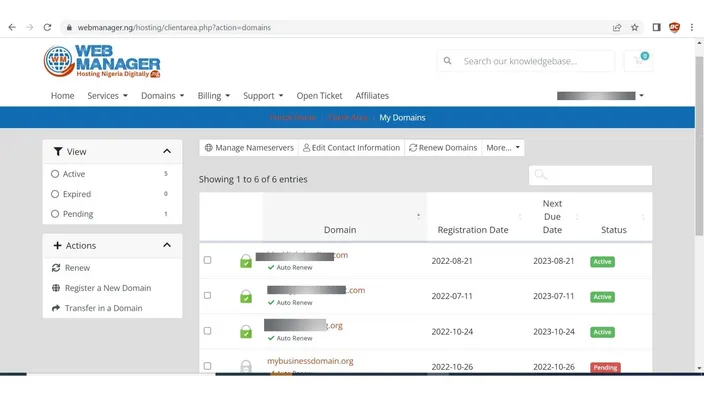Click the knowledgebase search magnifier icon
Viewport: 704px width, 396px height.
click(x=448, y=61)
